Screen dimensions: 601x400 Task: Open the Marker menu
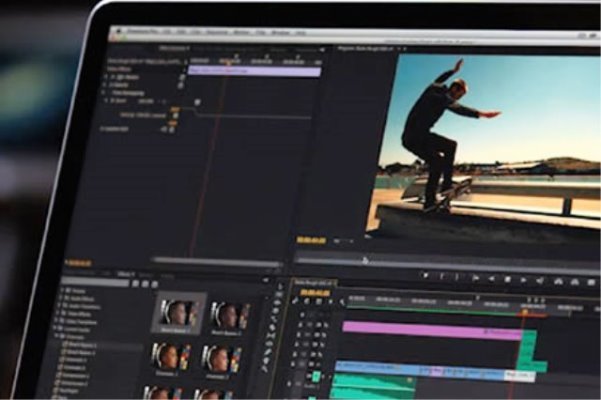click(241, 33)
